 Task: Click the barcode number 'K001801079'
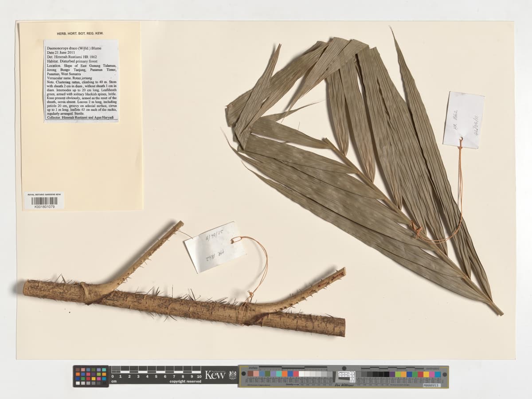pyautogui.click(x=44, y=207)
